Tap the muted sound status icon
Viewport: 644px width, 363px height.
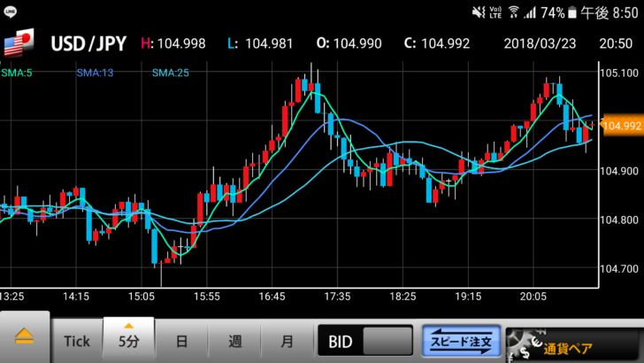(x=479, y=12)
